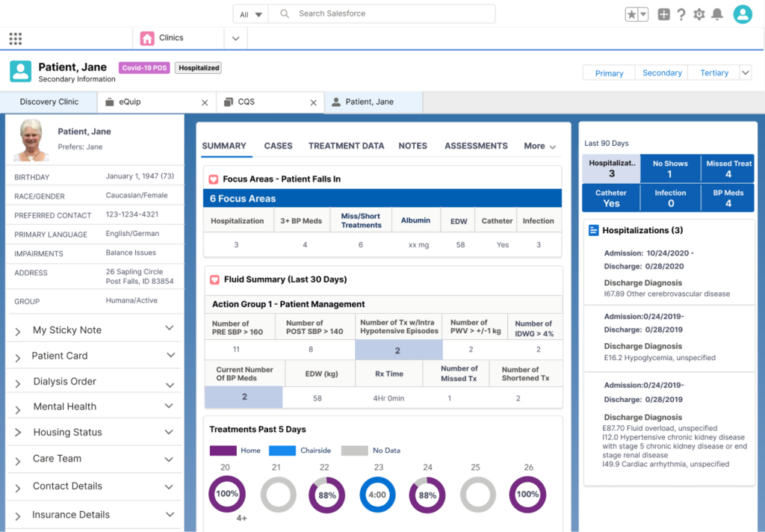The image size is (765, 532).
Task: Open the setup gear icon
Action: pos(699,14)
